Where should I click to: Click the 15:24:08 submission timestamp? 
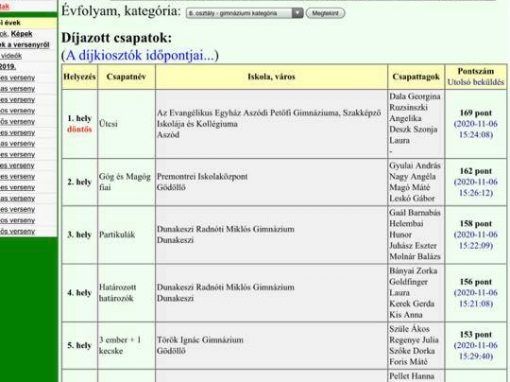(476, 135)
